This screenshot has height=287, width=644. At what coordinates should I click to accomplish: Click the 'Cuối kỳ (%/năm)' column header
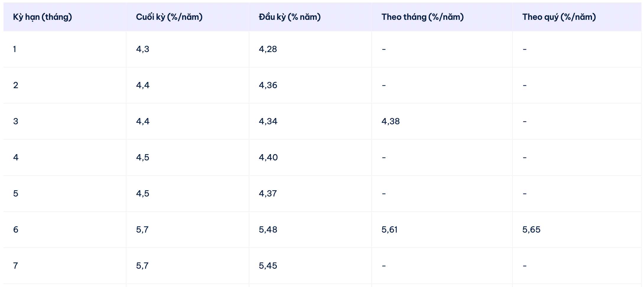tap(169, 17)
